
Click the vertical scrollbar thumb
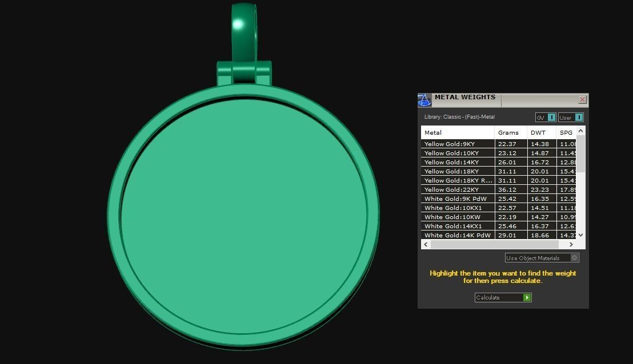point(580,153)
